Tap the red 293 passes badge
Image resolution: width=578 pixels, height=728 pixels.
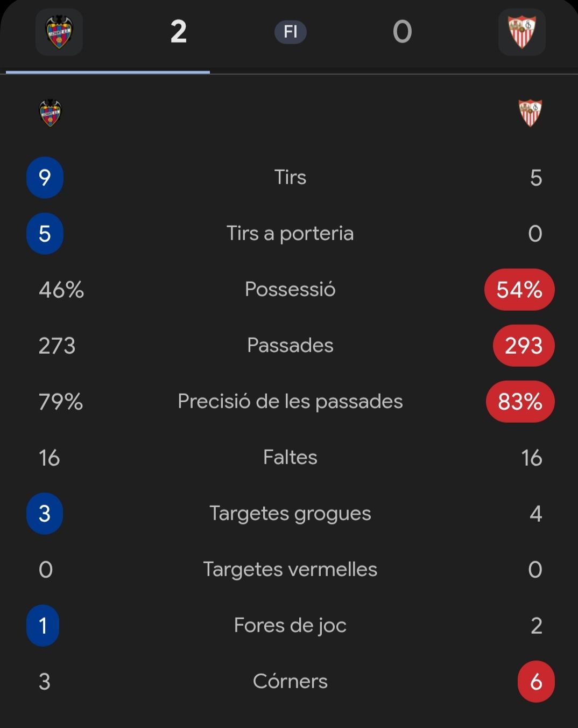coord(524,346)
